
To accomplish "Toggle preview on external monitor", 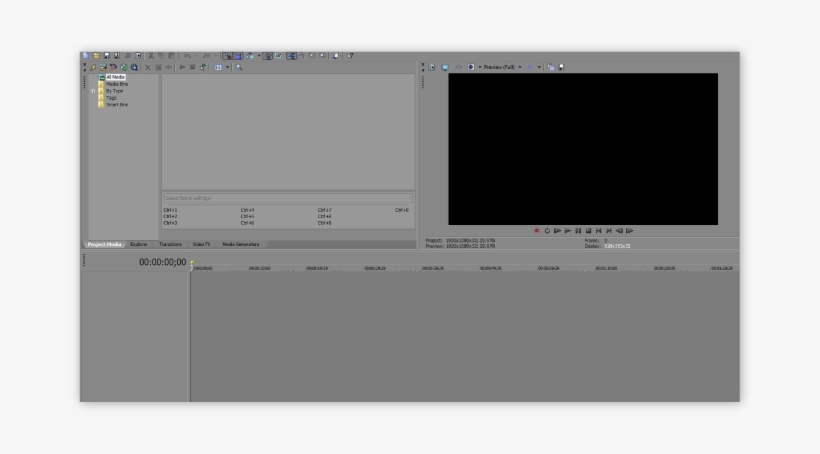I will coord(445,67).
